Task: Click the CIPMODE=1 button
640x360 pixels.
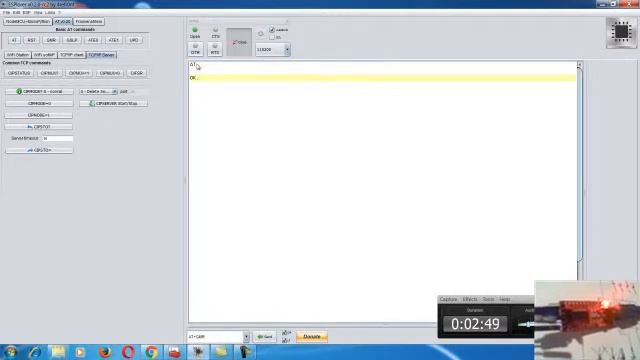Action: click(x=39, y=115)
